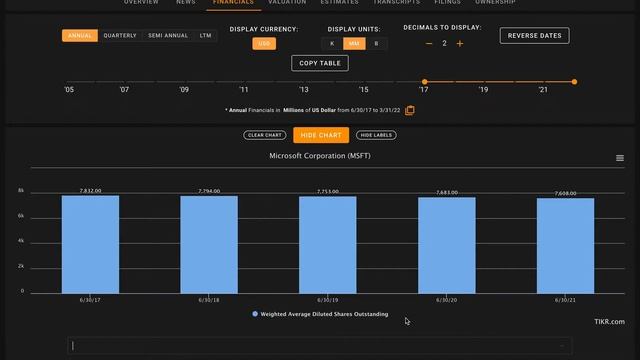Click the Reverse Dates button
Screen dimensions: 640x360
click(x=534, y=36)
